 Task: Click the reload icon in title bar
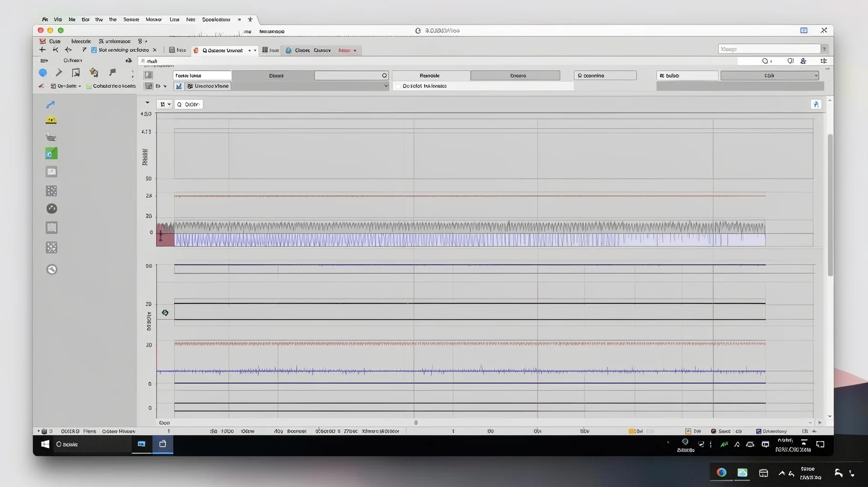pos(418,30)
